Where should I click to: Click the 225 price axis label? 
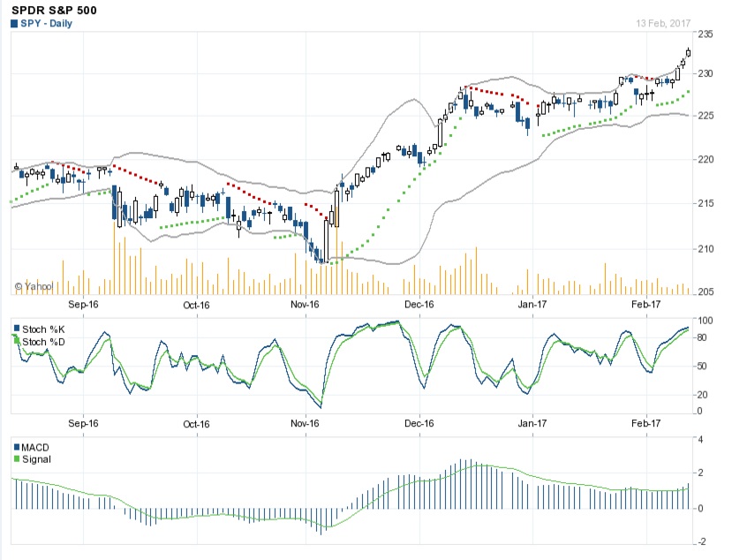pyautogui.click(x=706, y=116)
